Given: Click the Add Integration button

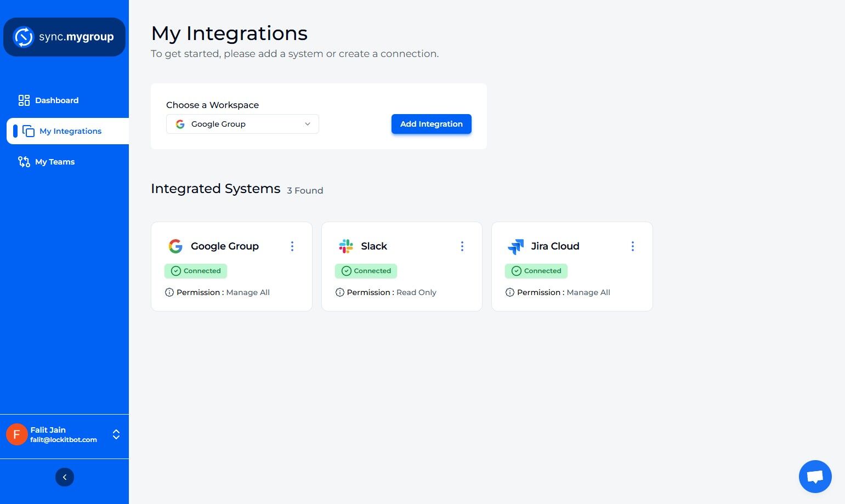Looking at the screenshot, I should pos(432,124).
